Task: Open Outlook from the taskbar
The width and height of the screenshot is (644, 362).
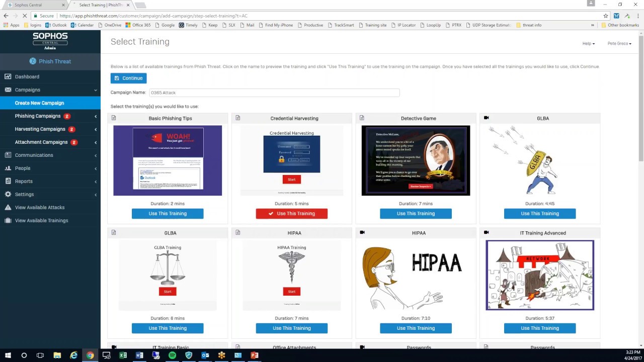Action: click(205, 355)
